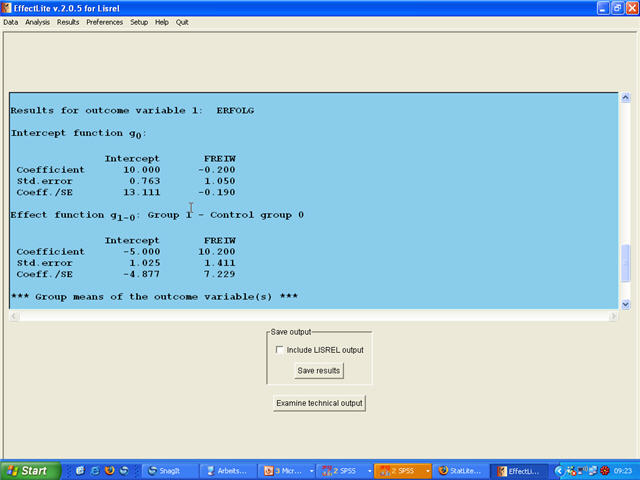Viewport: 640px width, 480px height.
Task: Open the 3 Microsoft taskbar group
Action: coord(284,470)
